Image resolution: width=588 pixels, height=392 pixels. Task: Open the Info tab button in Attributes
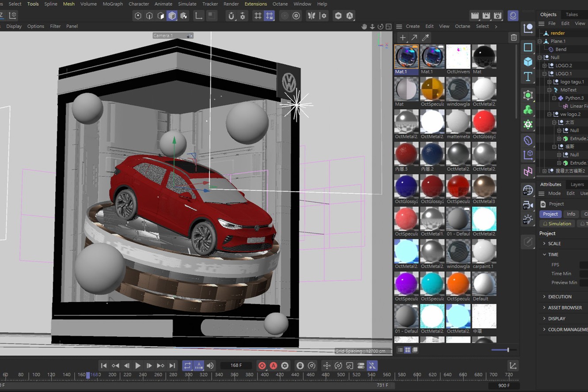tap(571, 214)
